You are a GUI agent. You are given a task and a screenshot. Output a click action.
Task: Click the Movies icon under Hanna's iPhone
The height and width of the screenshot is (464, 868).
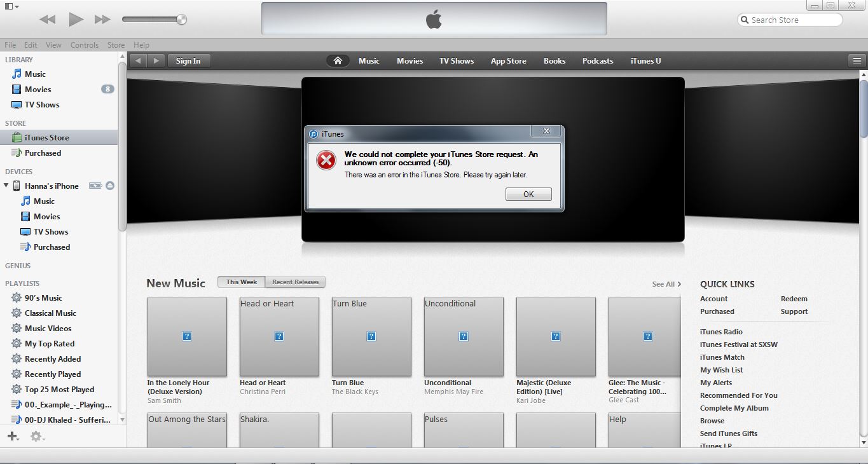25,217
